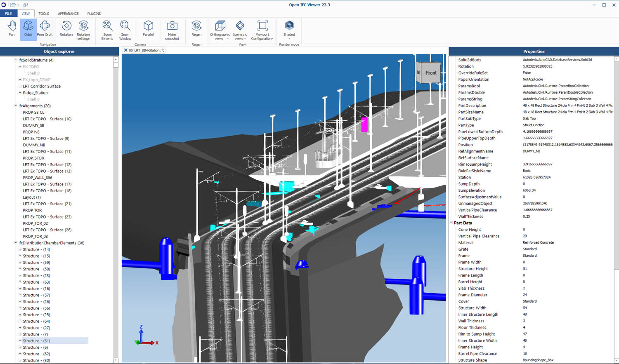The width and height of the screenshot is (619, 364).
Task: Open Viewport Configuration dropdown
Action: [x=262, y=30]
